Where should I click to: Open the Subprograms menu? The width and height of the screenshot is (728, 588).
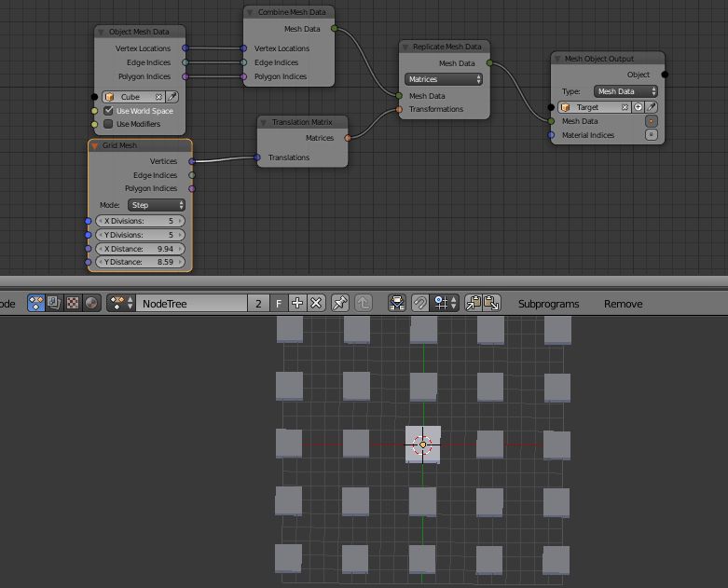click(548, 304)
